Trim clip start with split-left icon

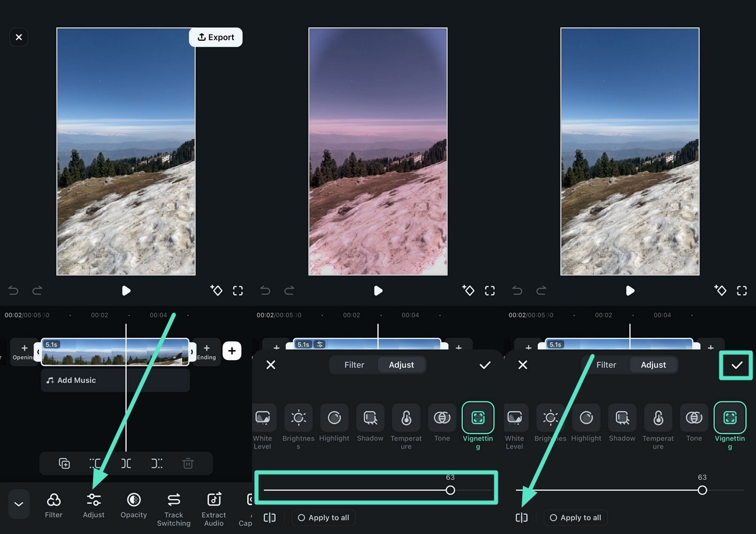95,464
